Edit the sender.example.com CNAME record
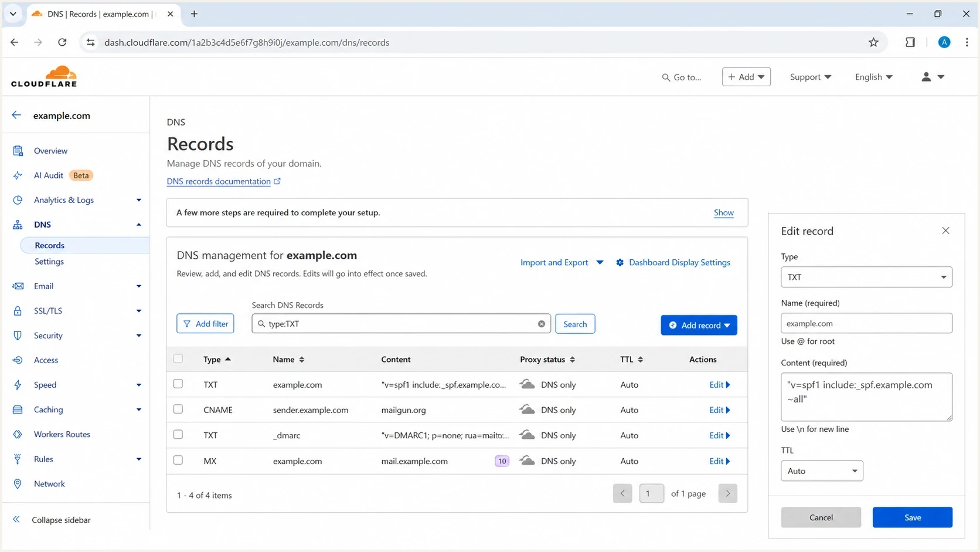This screenshot has width=980, height=552. point(719,410)
